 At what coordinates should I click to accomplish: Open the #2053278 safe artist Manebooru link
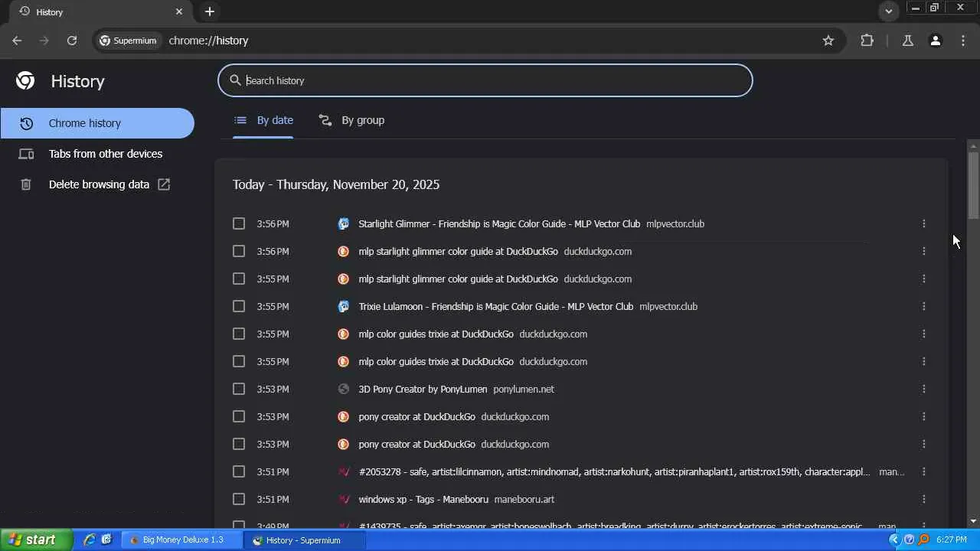click(614, 472)
